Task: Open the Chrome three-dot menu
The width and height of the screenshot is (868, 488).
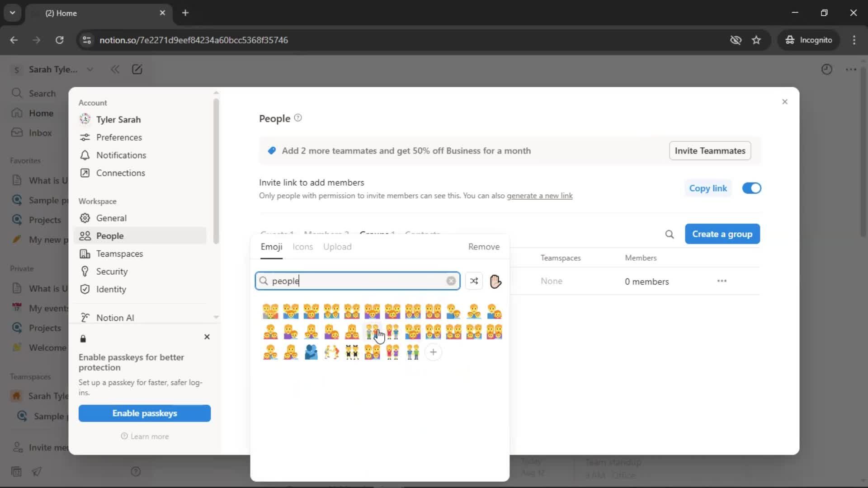Action: tap(854, 40)
